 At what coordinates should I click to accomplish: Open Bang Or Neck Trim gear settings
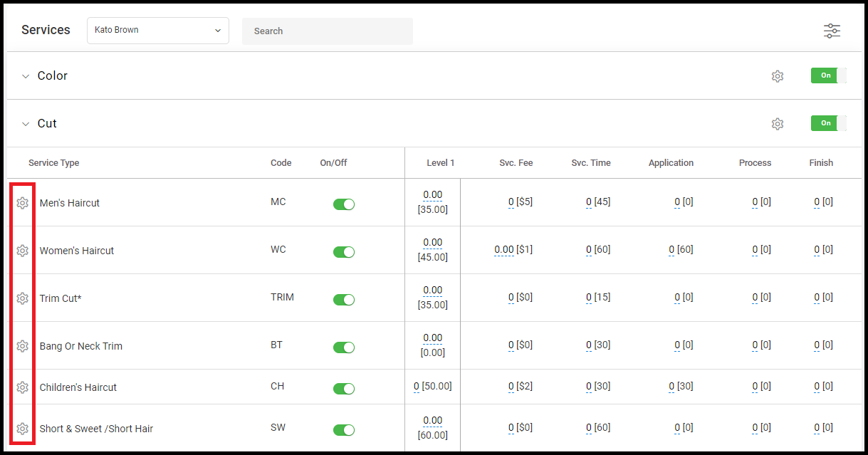[x=22, y=346]
